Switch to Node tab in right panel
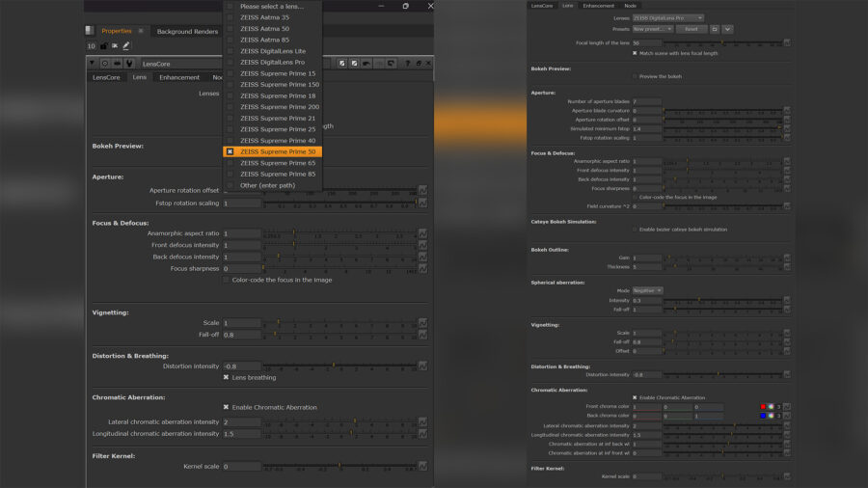Image resolution: width=868 pixels, height=488 pixels. pos(630,6)
